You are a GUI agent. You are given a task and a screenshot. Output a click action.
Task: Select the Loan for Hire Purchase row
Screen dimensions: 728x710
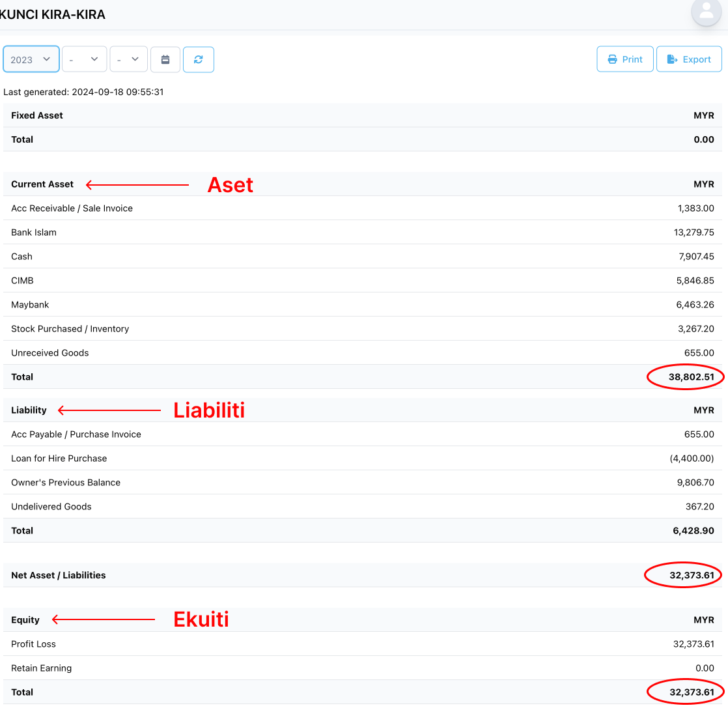click(363, 459)
